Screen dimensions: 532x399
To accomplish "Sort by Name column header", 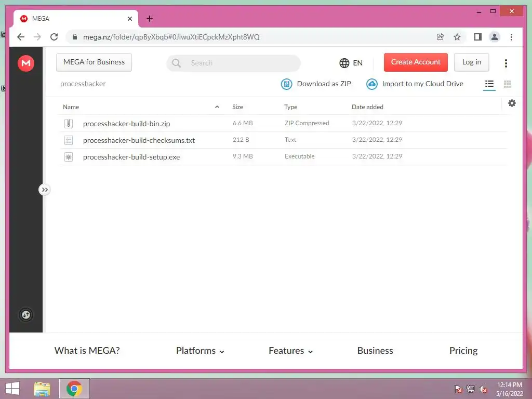I will [71, 107].
